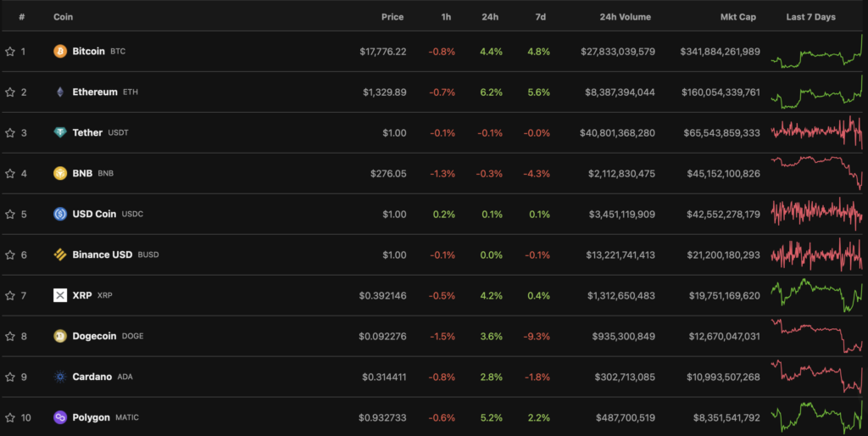Screen dimensions: 868x436
Task: Click the Polygon purple logo icon
Action: pyautogui.click(x=60, y=418)
